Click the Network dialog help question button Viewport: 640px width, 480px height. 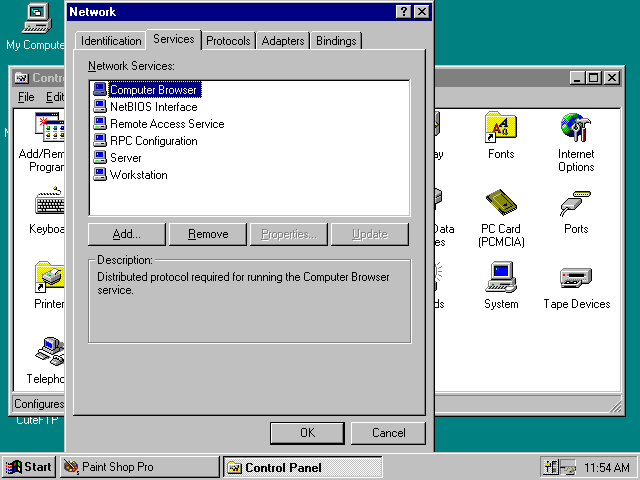403,12
